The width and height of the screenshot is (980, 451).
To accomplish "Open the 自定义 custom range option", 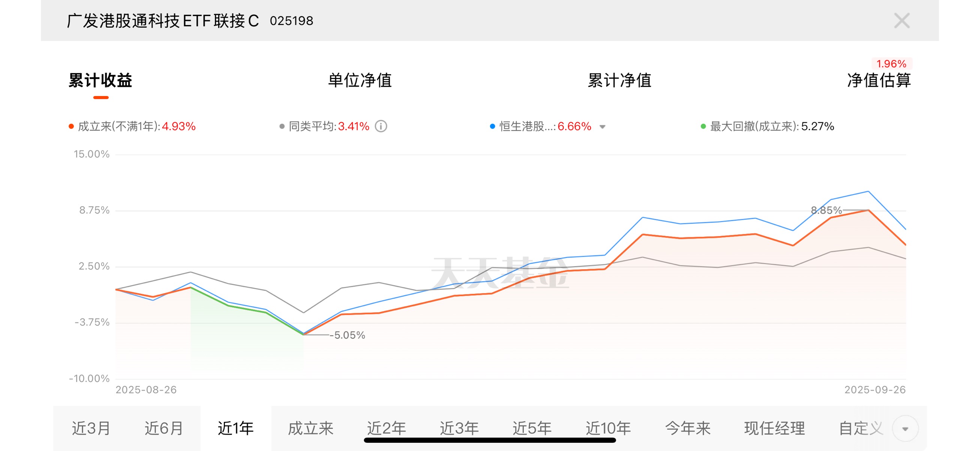I will pyautogui.click(x=860, y=428).
